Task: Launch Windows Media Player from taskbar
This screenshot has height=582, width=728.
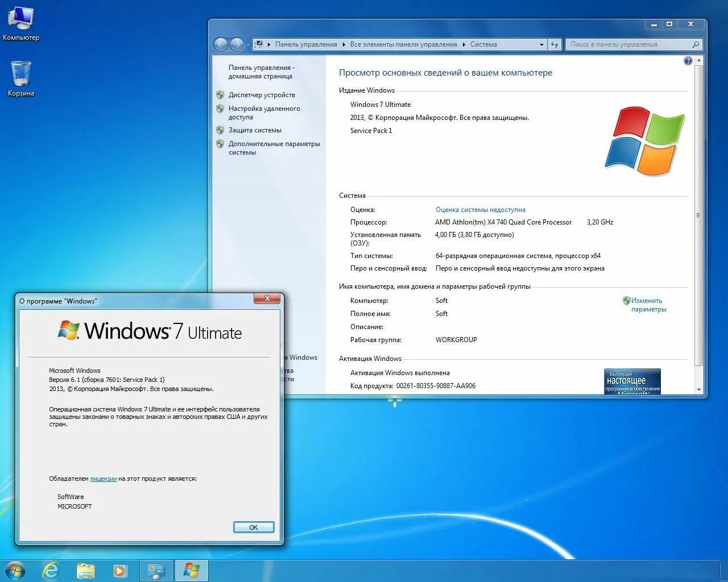Action: click(x=119, y=571)
